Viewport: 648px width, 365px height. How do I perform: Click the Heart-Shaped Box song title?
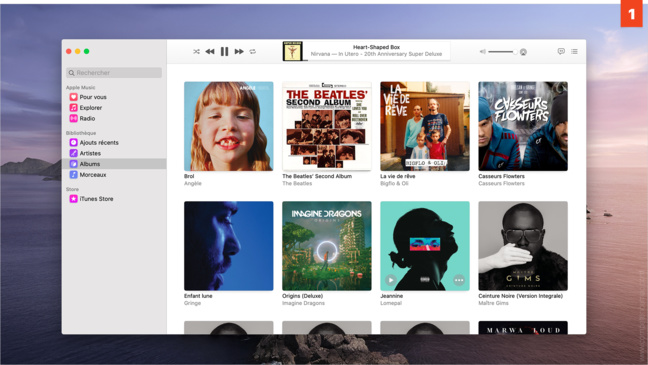click(x=376, y=47)
